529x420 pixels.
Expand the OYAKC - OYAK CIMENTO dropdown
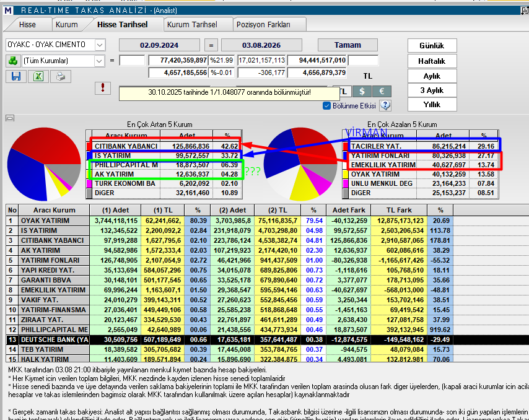(x=100, y=45)
